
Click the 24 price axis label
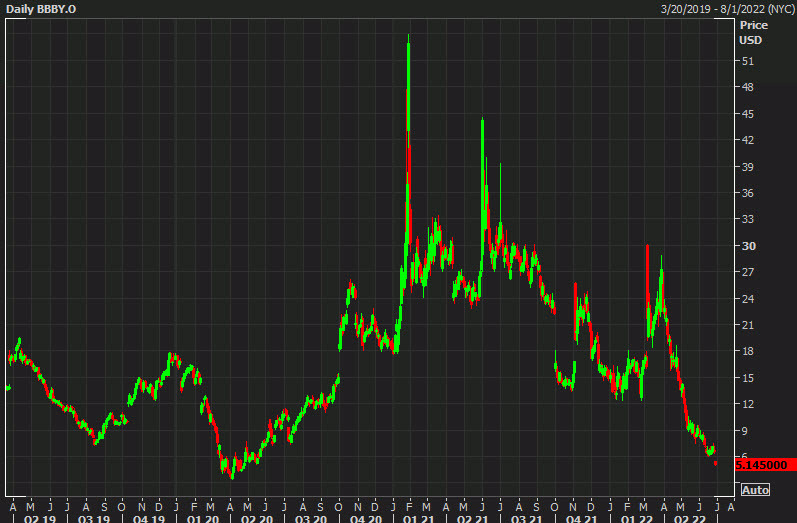click(748, 299)
